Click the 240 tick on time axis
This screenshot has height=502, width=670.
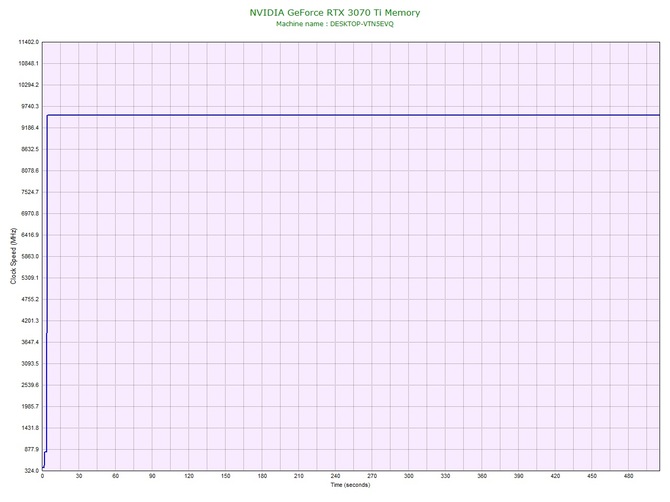click(x=335, y=476)
